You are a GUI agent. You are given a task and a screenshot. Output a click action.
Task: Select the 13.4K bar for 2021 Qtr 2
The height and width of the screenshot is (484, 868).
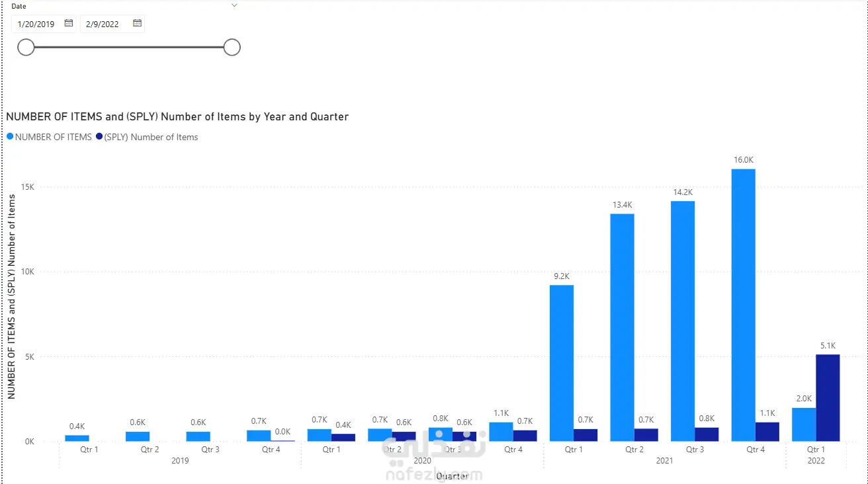pos(622,327)
